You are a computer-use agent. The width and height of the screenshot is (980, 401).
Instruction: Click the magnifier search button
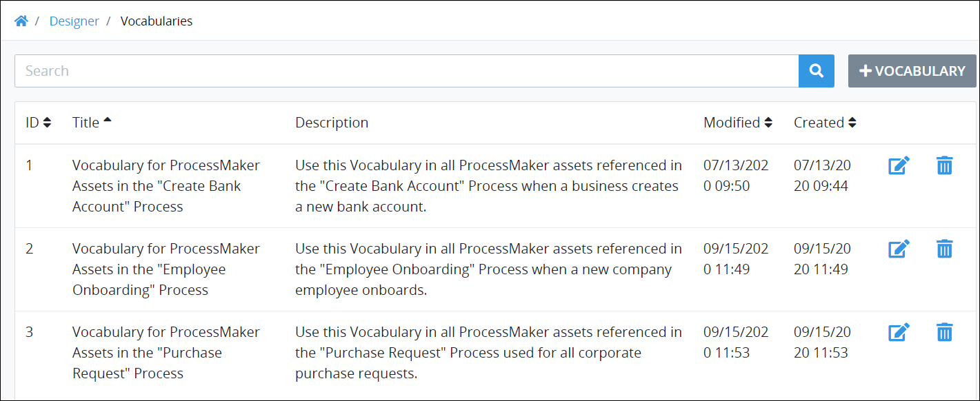click(x=817, y=71)
